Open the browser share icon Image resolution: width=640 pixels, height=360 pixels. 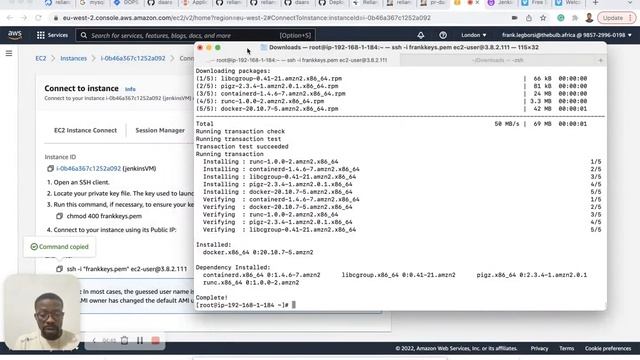click(x=529, y=18)
